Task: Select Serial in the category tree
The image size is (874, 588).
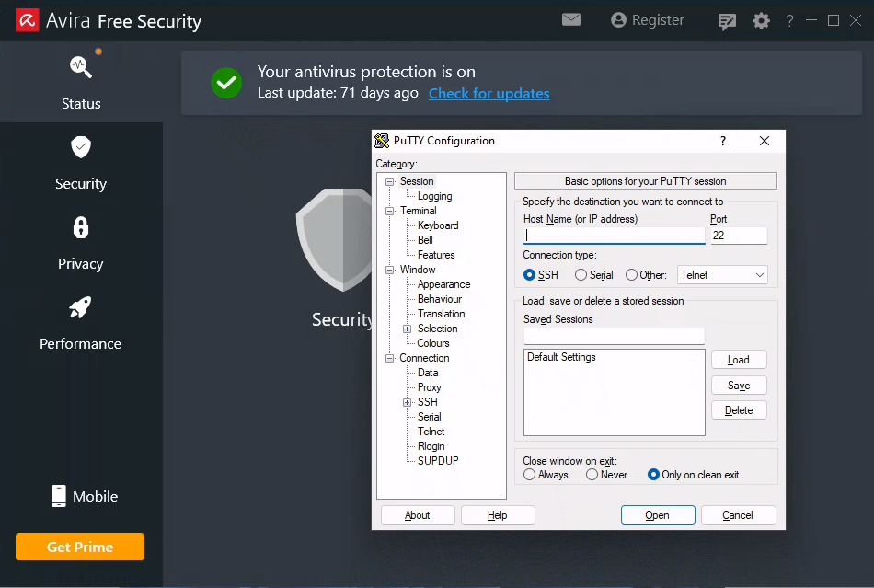Action: point(430,417)
